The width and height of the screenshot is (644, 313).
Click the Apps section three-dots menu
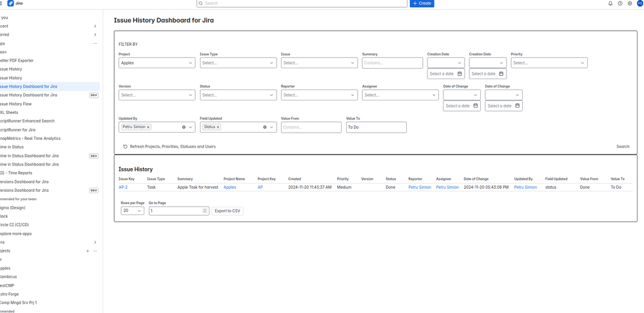click(x=95, y=44)
